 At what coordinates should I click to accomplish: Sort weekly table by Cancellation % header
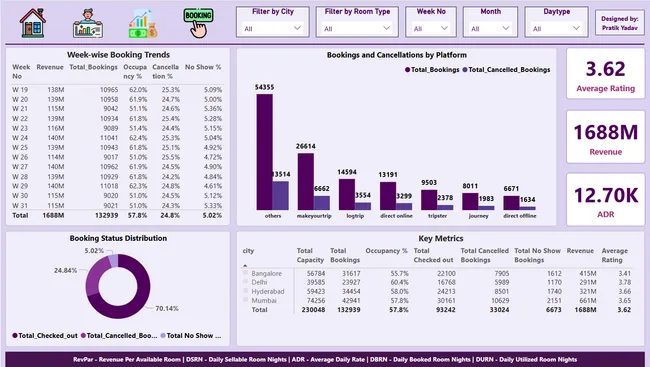165,71
